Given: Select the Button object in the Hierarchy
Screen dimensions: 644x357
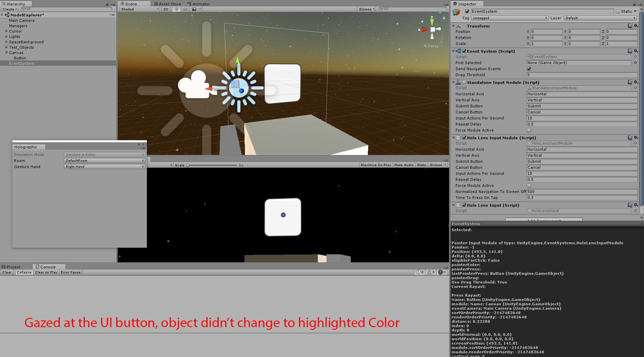Looking at the screenshot, I should coord(20,58).
